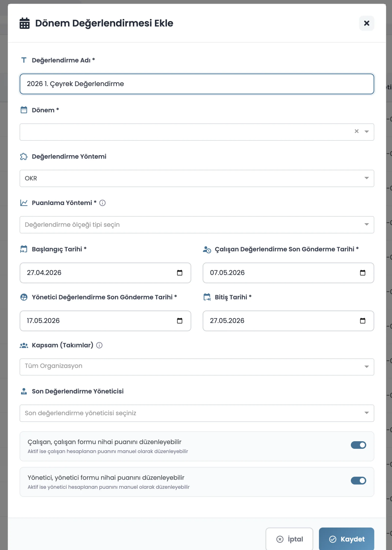Viewport: 392px width, 550px height.
Task: Click the İptal button
Action: (289, 539)
